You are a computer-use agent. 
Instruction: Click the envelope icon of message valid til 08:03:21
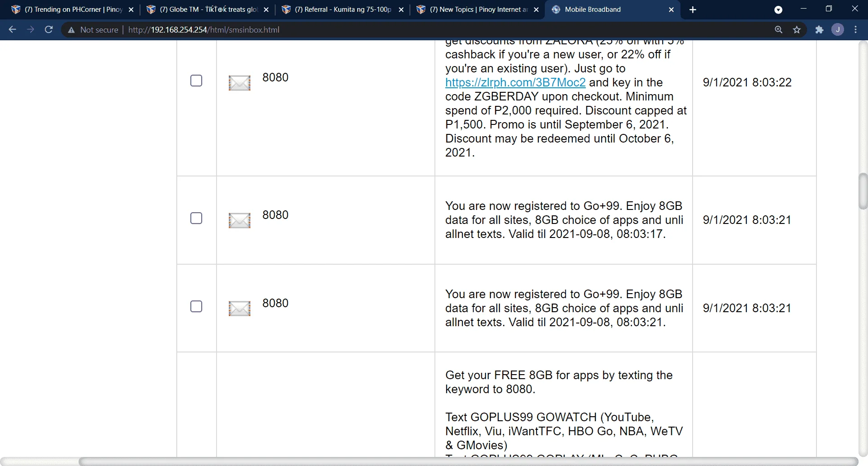tap(240, 309)
